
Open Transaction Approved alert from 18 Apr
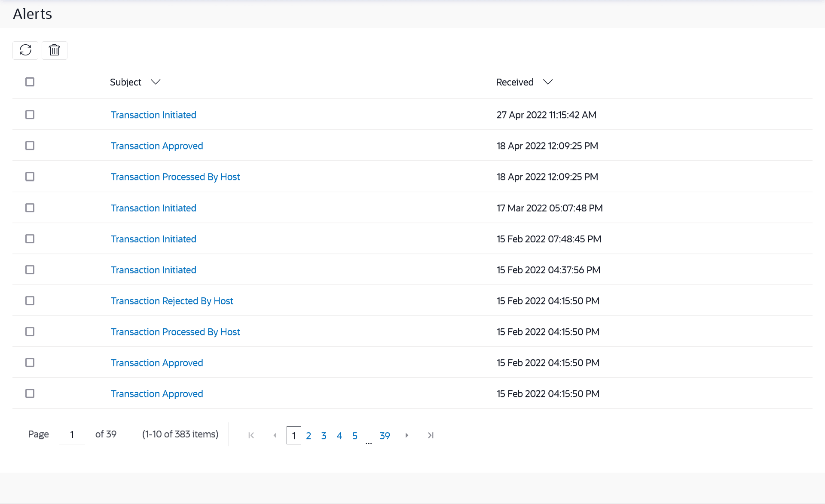157,146
